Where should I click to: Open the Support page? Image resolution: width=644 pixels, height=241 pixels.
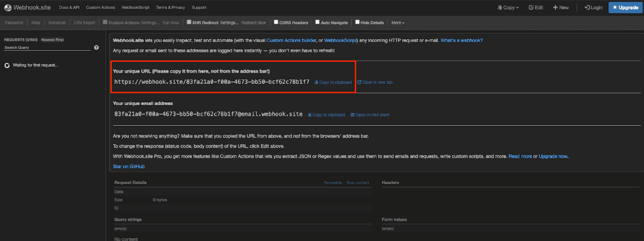pos(199,7)
